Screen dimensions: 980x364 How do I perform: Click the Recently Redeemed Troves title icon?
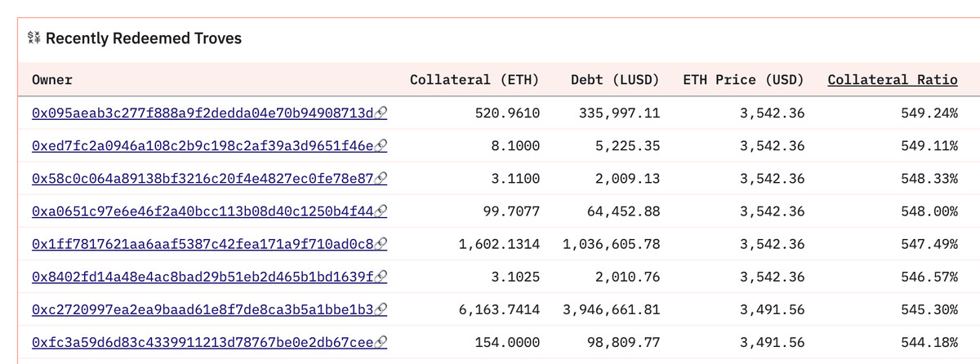35,38
